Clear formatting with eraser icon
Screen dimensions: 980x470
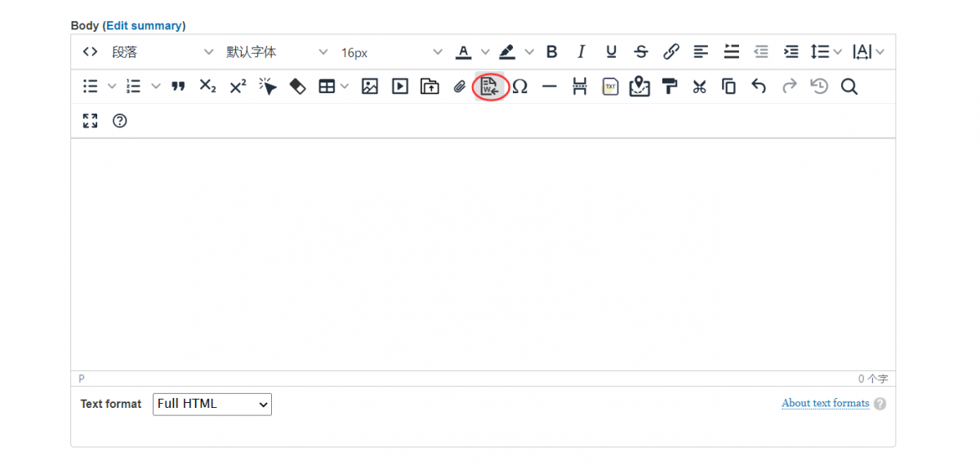298,87
